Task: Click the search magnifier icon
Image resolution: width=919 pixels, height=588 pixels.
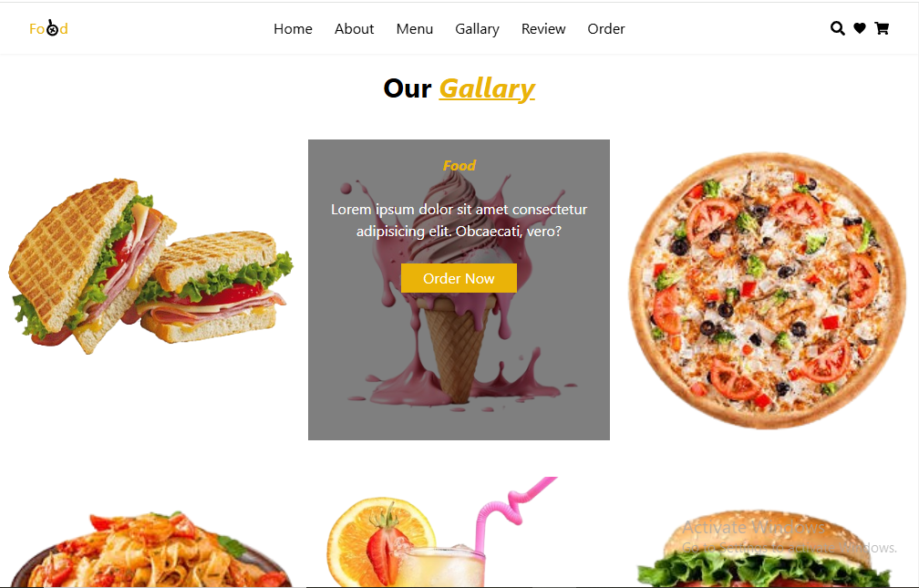Action: [838, 28]
